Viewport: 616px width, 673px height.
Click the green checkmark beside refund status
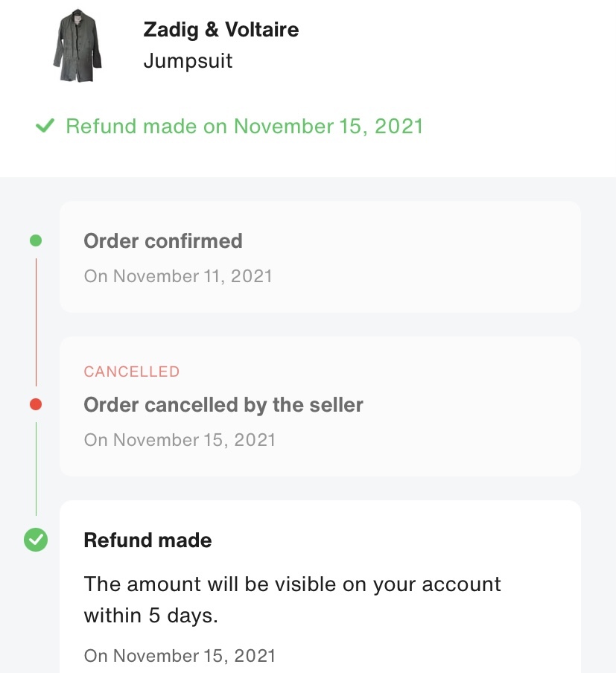45,126
